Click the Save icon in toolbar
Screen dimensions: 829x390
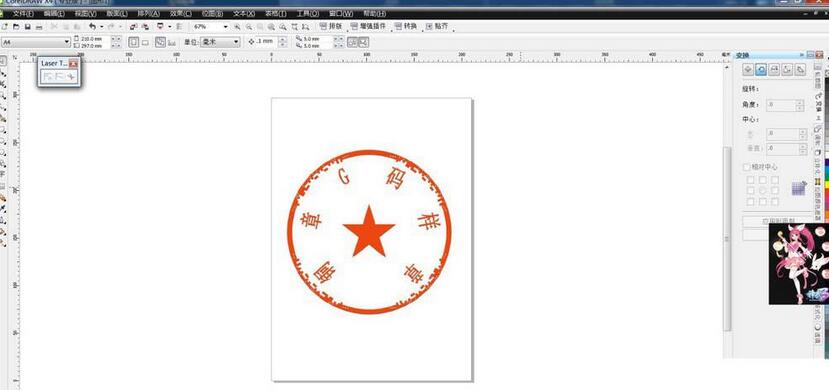coord(27,26)
